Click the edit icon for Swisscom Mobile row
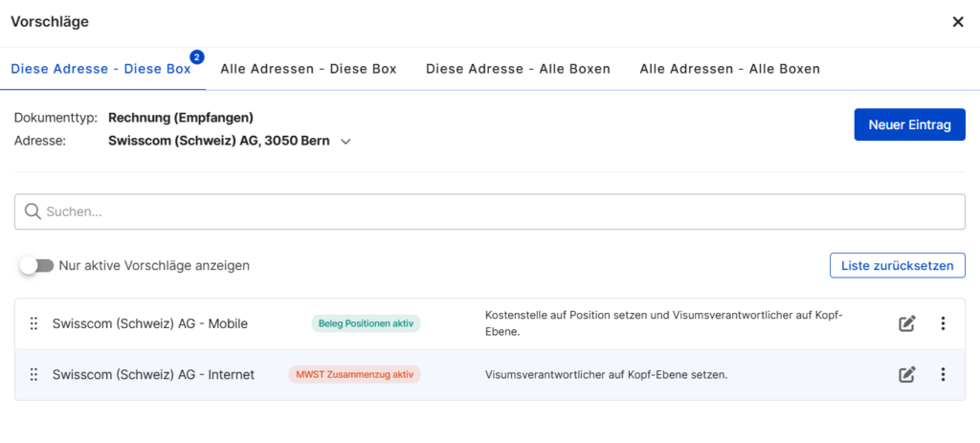980x443 pixels. pos(906,323)
